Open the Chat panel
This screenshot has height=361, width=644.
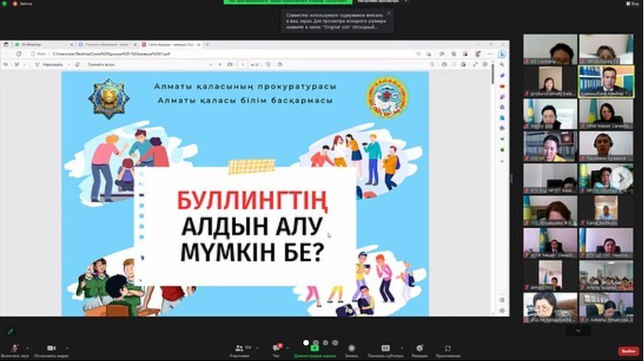click(x=275, y=348)
